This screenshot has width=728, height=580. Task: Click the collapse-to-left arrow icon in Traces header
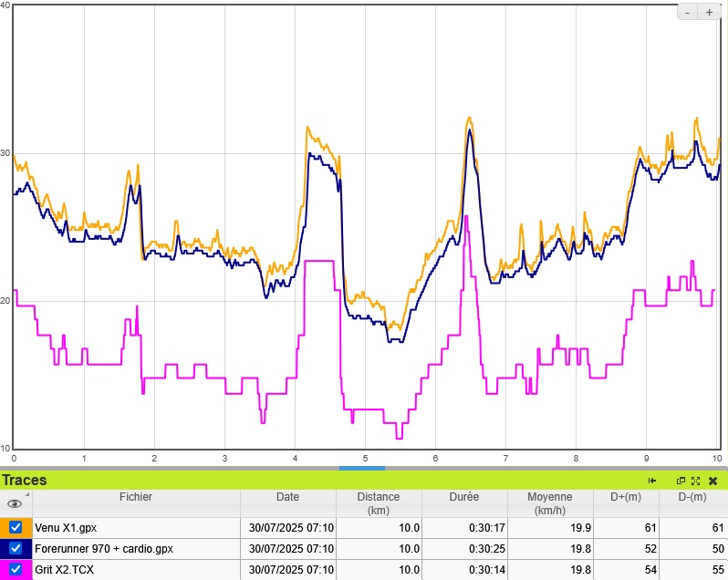click(x=652, y=481)
